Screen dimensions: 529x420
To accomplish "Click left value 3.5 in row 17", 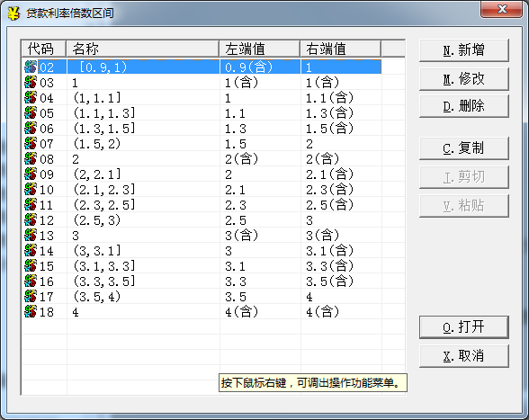I will [x=236, y=297].
